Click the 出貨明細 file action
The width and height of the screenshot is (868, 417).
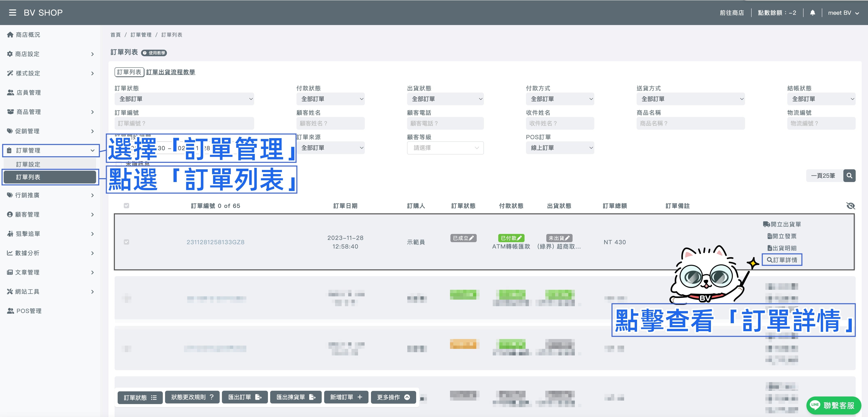[x=782, y=248]
